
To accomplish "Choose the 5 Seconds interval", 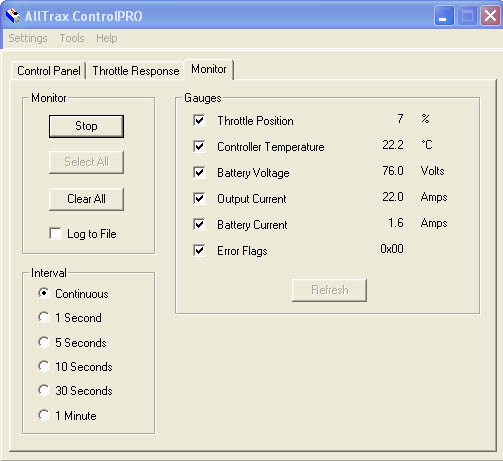I will click(x=44, y=342).
